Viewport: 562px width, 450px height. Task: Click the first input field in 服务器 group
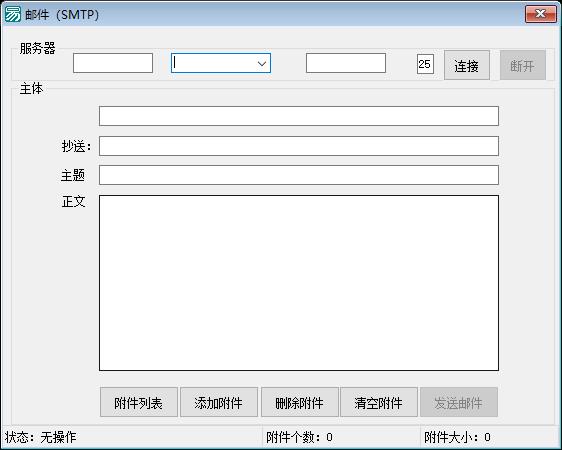coord(113,63)
